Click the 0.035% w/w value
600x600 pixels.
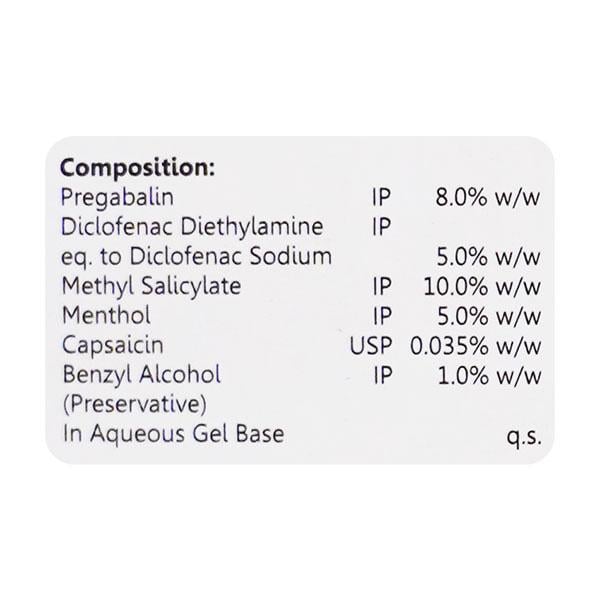click(x=476, y=346)
